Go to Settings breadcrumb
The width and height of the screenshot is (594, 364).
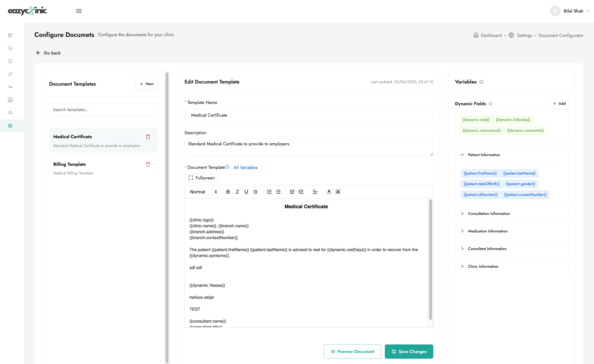(520, 35)
